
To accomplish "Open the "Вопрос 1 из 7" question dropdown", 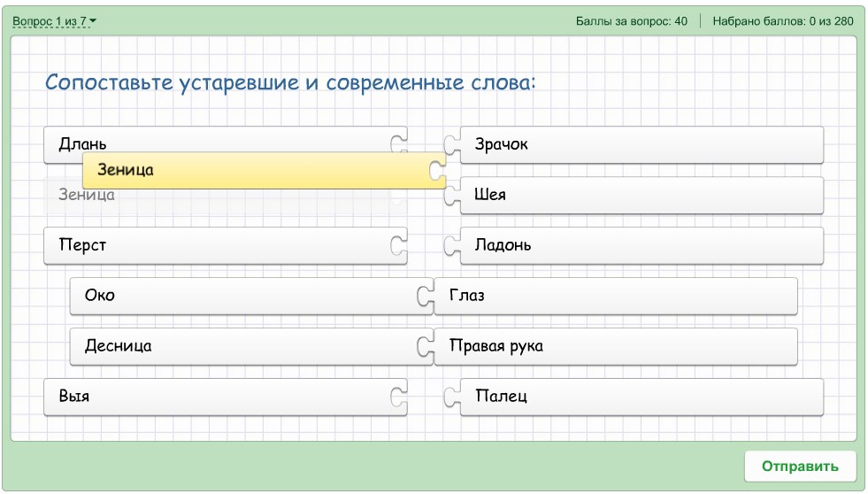I will click(x=54, y=21).
